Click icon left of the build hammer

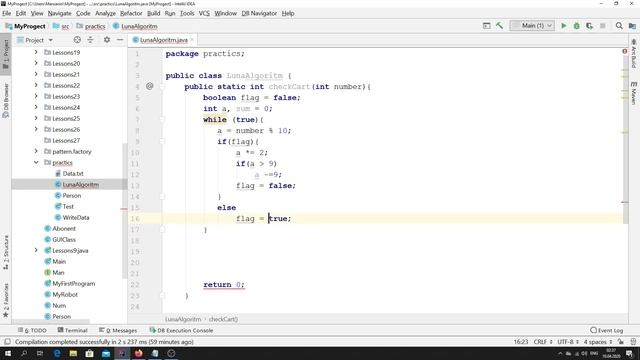point(487,26)
